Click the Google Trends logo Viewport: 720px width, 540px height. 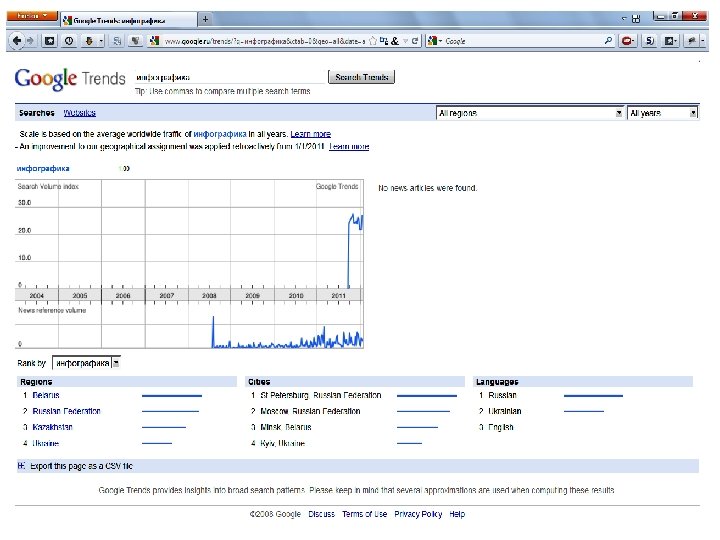[x=70, y=79]
